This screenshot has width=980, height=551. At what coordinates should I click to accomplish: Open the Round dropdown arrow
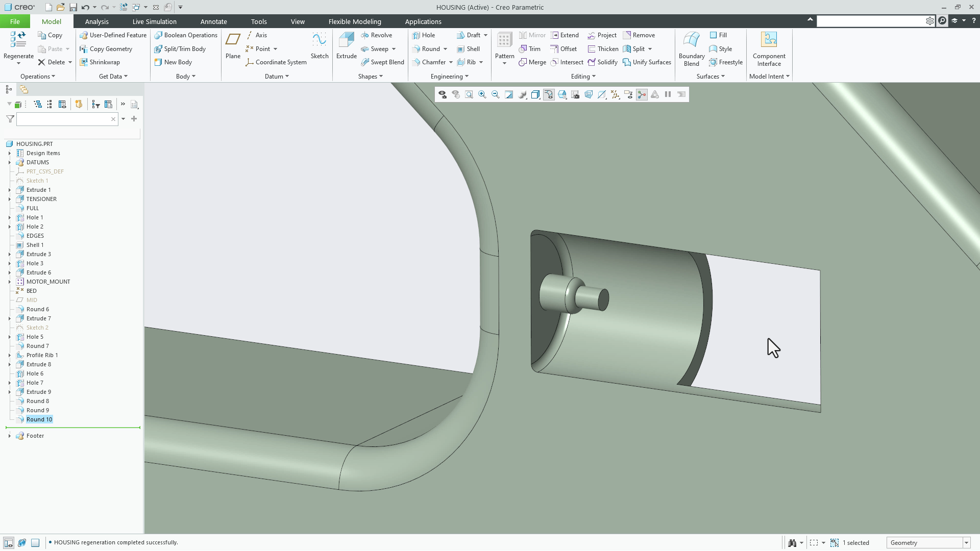[445, 49]
